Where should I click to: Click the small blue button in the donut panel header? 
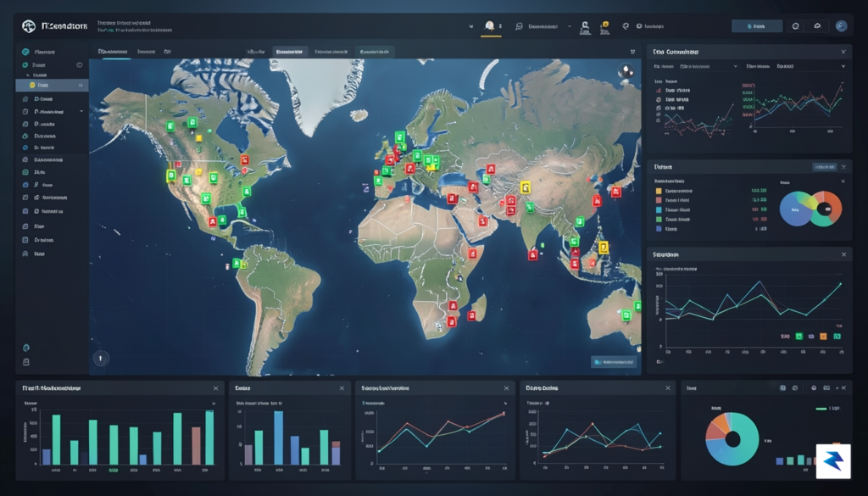coord(824,167)
